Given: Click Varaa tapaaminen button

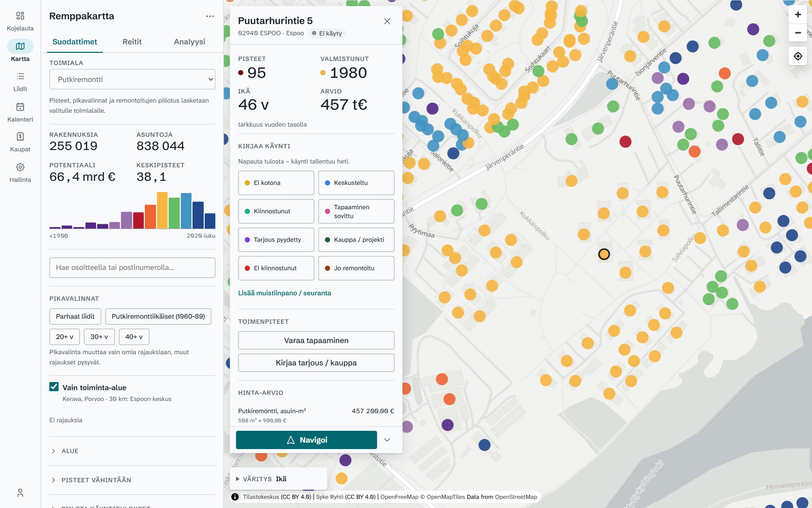Looking at the screenshot, I should pyautogui.click(x=316, y=340).
